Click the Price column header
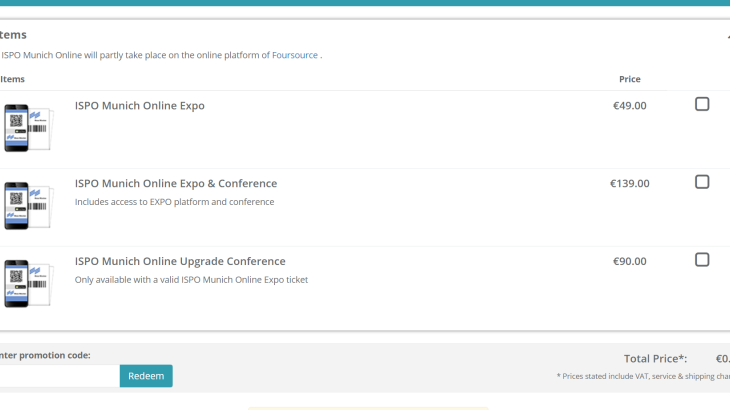Screen dimensions: 730x410 [629, 79]
